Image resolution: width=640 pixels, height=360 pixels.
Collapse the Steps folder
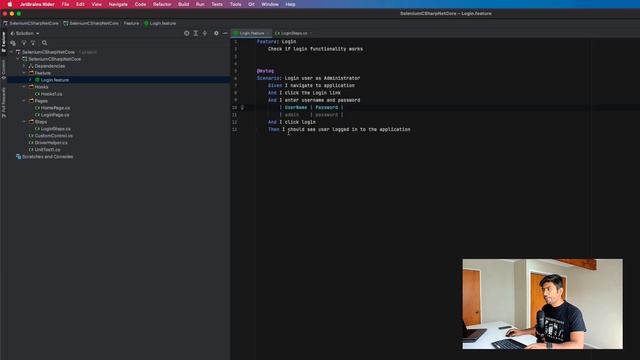[24, 122]
